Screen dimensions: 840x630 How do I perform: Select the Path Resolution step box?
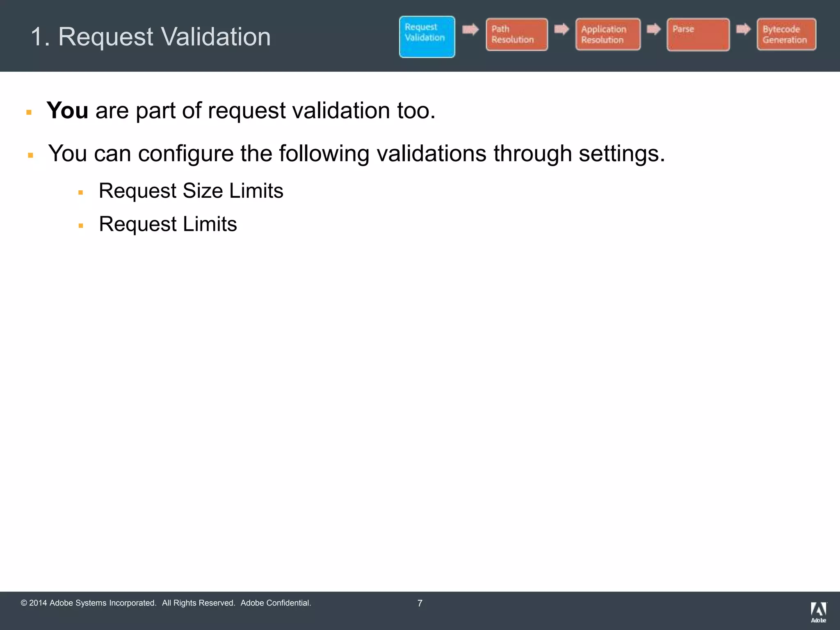[517, 34]
